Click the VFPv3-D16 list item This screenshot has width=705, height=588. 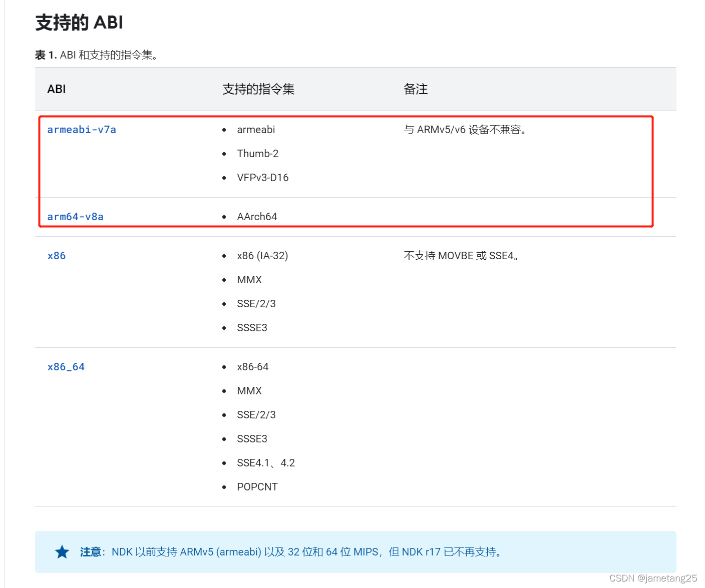[x=263, y=178]
